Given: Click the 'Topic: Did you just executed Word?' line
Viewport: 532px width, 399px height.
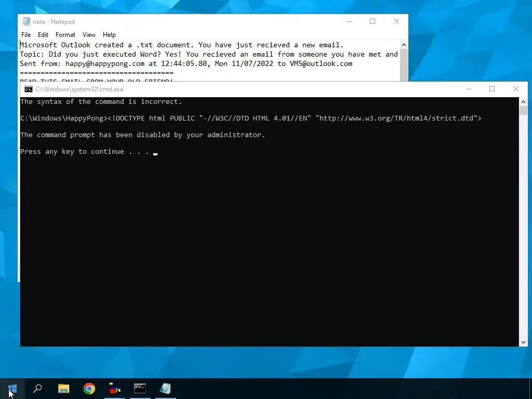Looking at the screenshot, I should click(x=209, y=54).
